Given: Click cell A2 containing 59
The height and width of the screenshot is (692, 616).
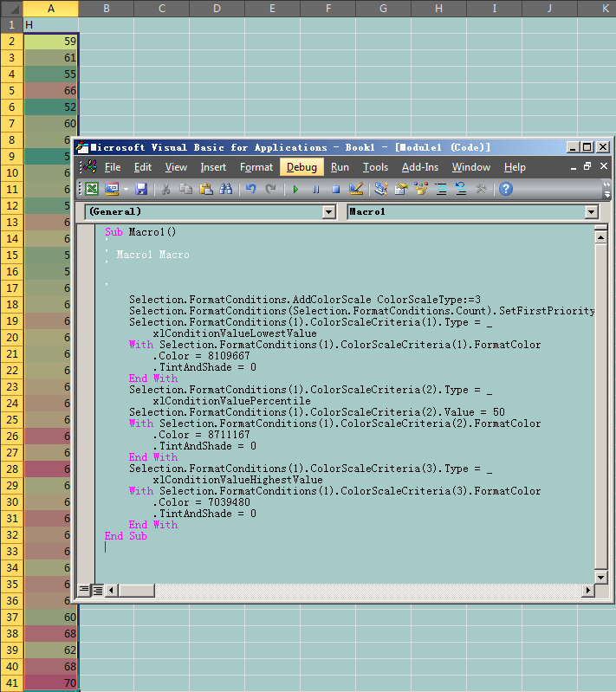Looking at the screenshot, I should 51,41.
